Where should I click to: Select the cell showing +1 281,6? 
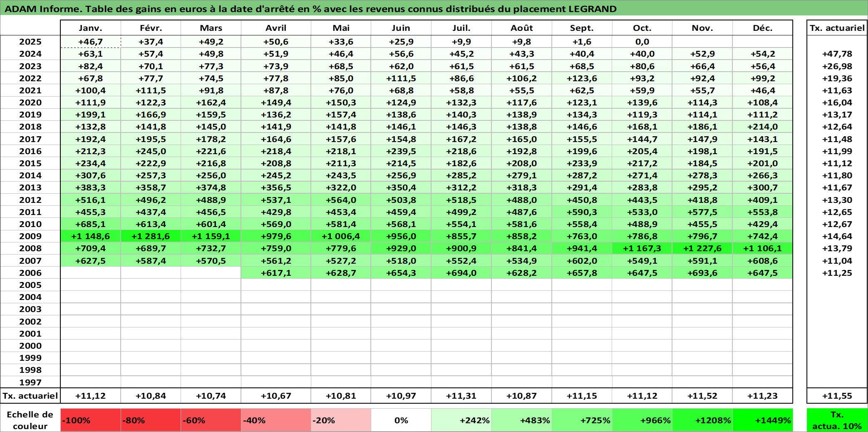151,236
